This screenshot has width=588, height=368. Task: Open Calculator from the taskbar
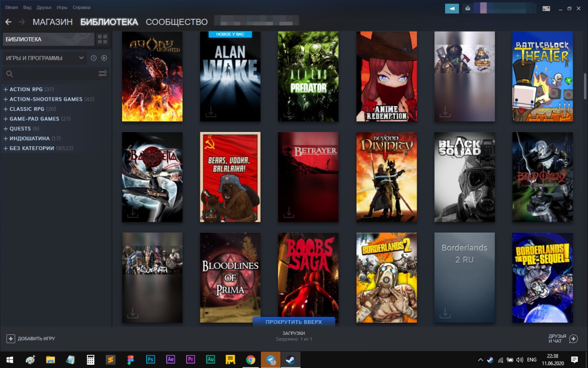pos(90,359)
